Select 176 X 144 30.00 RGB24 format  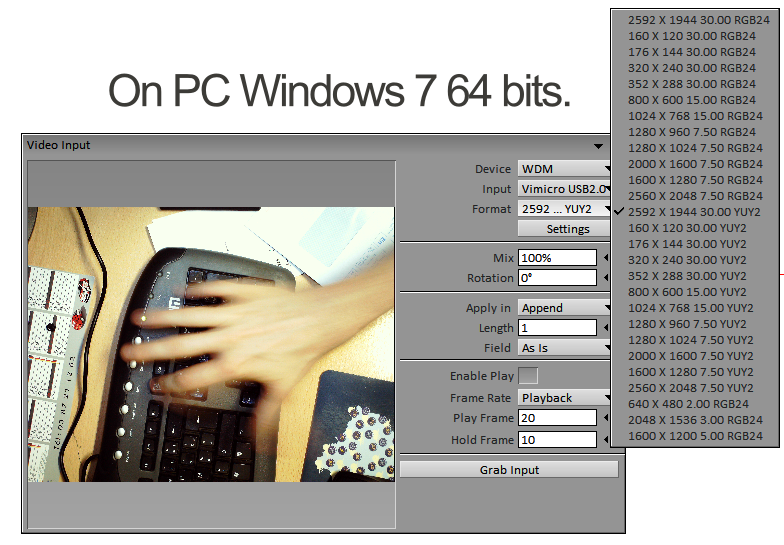[695, 52]
